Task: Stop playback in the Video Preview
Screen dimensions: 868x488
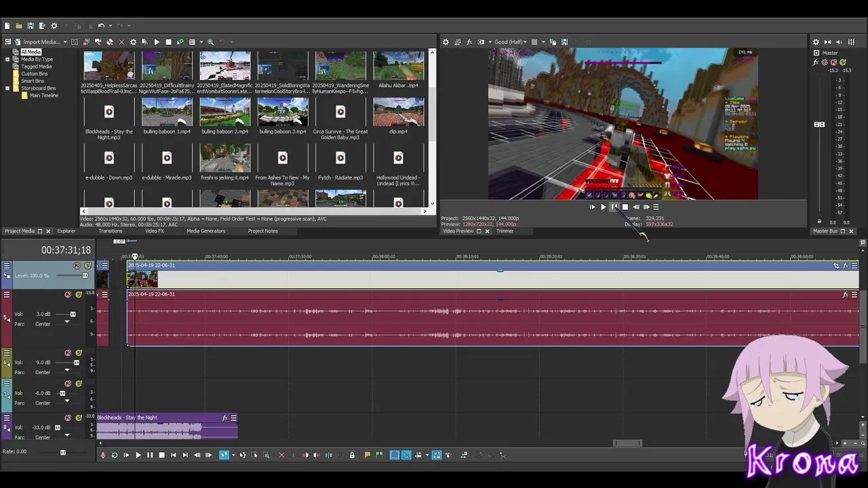Action: coord(625,207)
